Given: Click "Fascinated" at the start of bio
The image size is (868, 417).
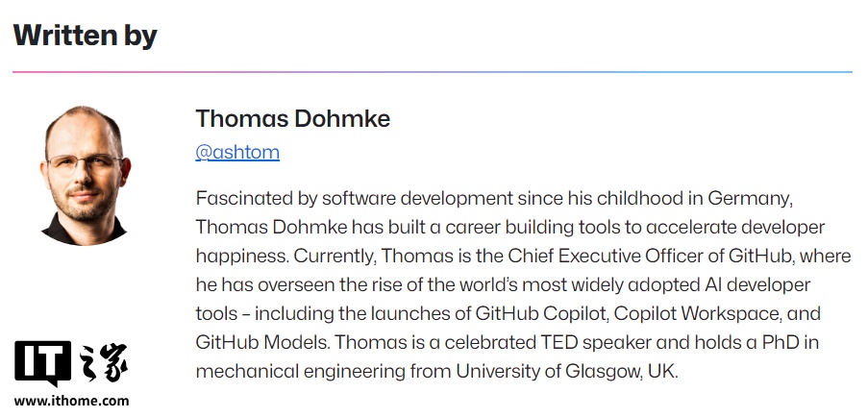Looking at the screenshot, I should click(x=239, y=199).
